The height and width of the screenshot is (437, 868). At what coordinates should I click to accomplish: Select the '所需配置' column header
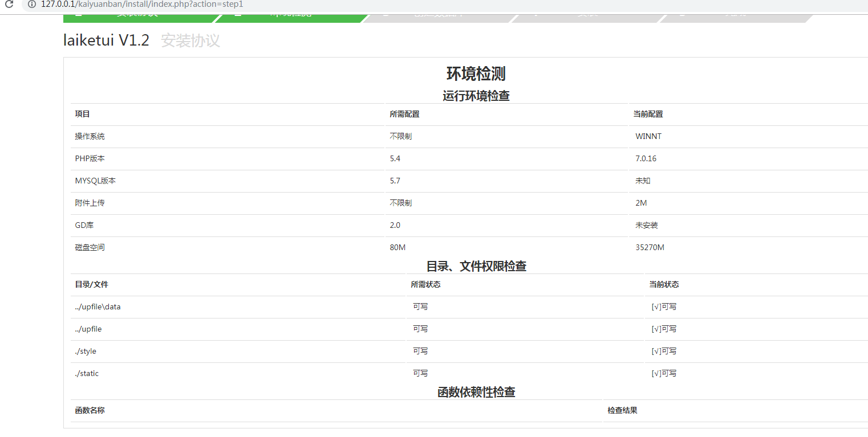404,114
